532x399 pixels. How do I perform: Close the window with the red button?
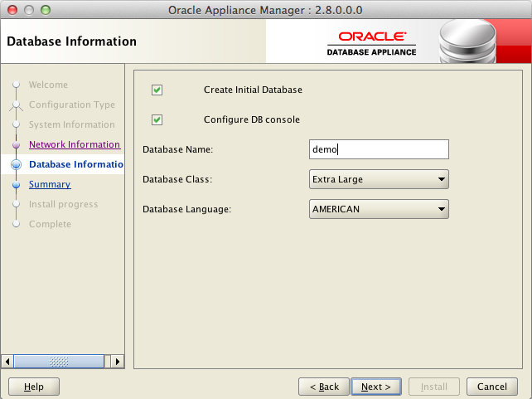(12, 10)
